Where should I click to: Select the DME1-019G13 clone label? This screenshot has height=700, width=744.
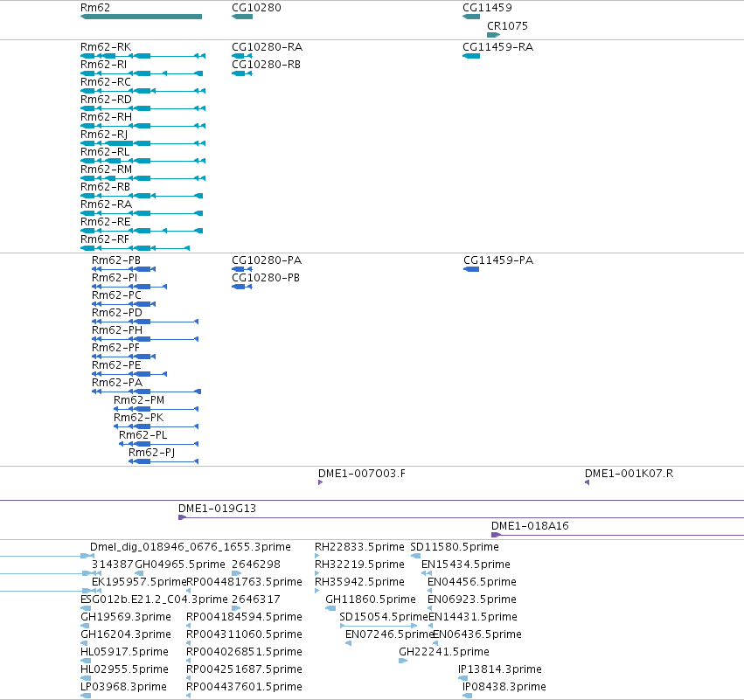tap(217, 509)
